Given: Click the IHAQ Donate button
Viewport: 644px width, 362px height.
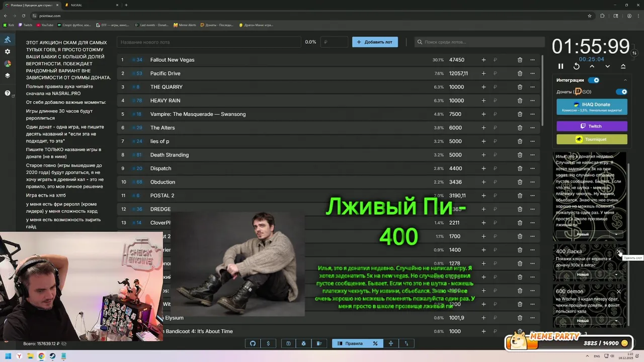Looking at the screenshot, I should (592, 107).
